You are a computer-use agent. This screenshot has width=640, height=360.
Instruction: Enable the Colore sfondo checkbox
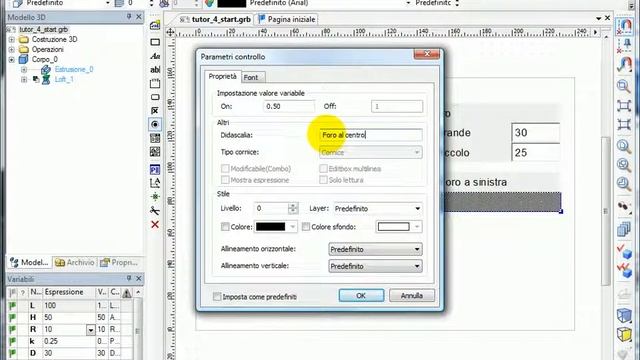click(306, 227)
